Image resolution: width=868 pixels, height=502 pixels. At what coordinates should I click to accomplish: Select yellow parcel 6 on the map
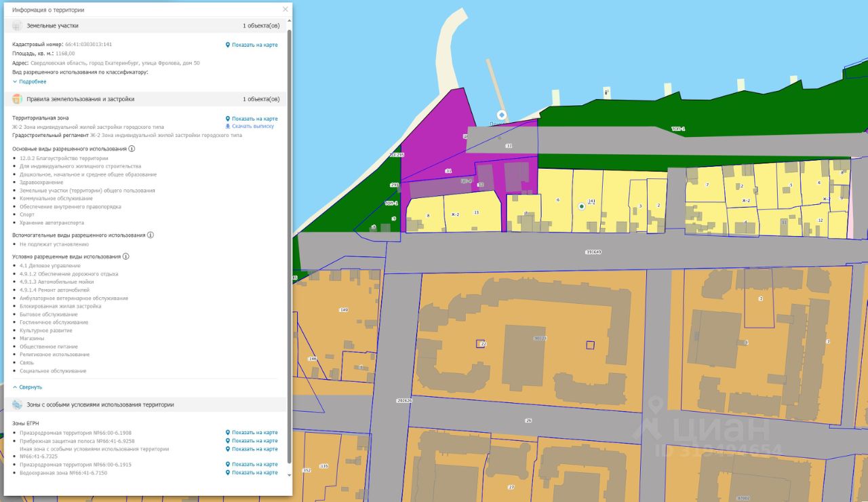[556, 200]
